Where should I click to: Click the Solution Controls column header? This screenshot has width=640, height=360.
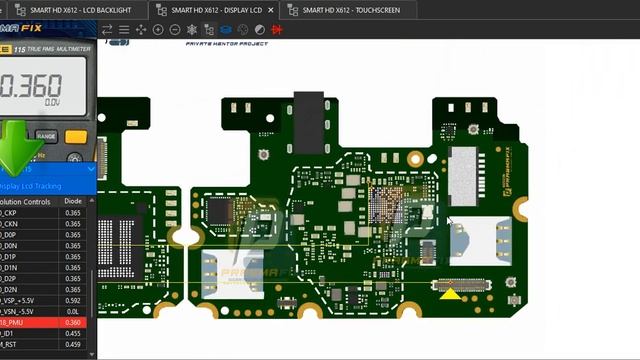point(25,202)
